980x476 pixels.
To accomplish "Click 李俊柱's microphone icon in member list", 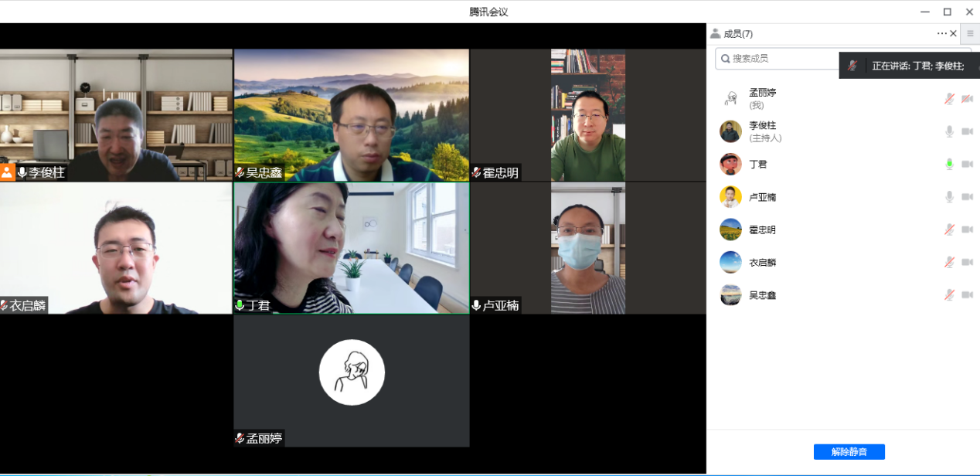I will click(949, 131).
